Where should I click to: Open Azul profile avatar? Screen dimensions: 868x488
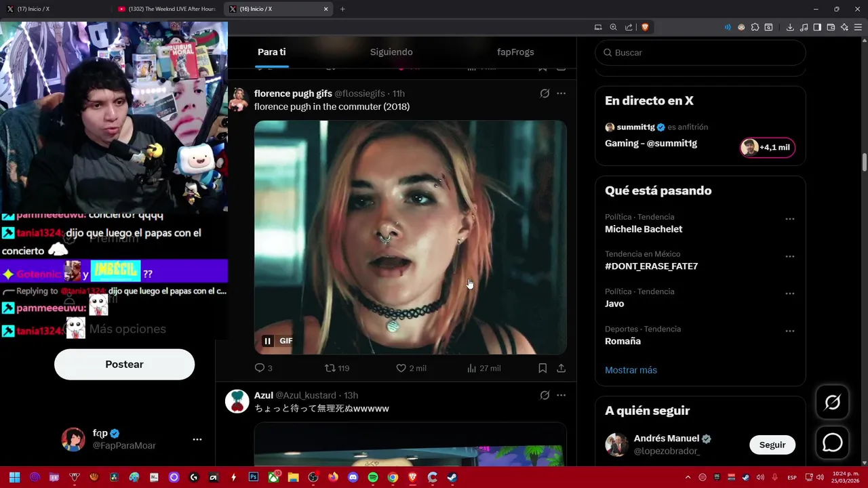coord(237,401)
